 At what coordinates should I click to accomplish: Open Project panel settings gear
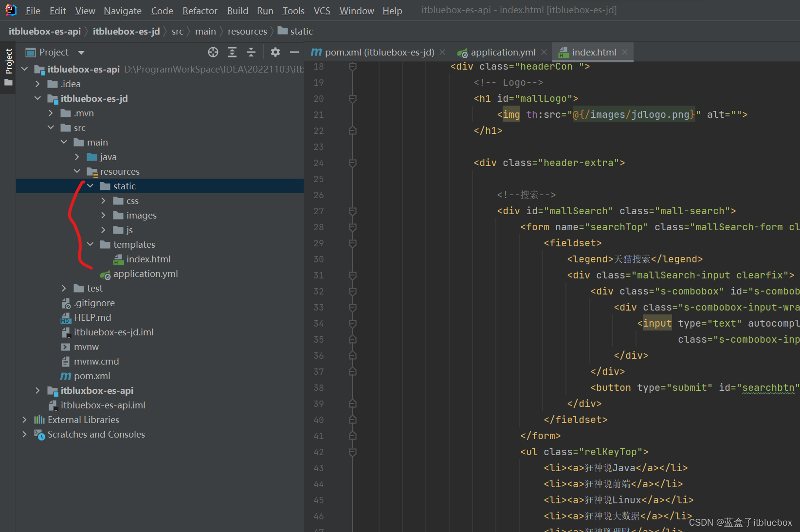coord(275,52)
